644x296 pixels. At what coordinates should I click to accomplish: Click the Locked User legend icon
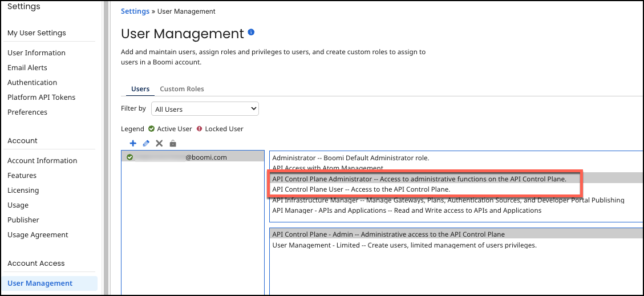point(200,129)
